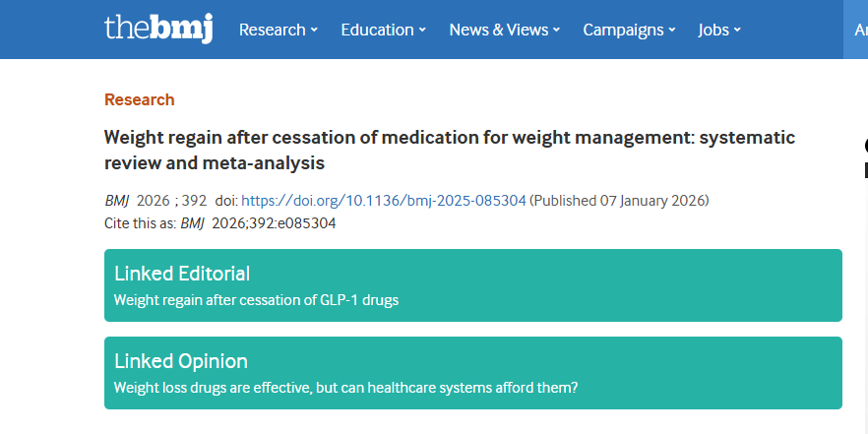Click the Linked Editorial heading
868x434 pixels.
tap(182, 274)
